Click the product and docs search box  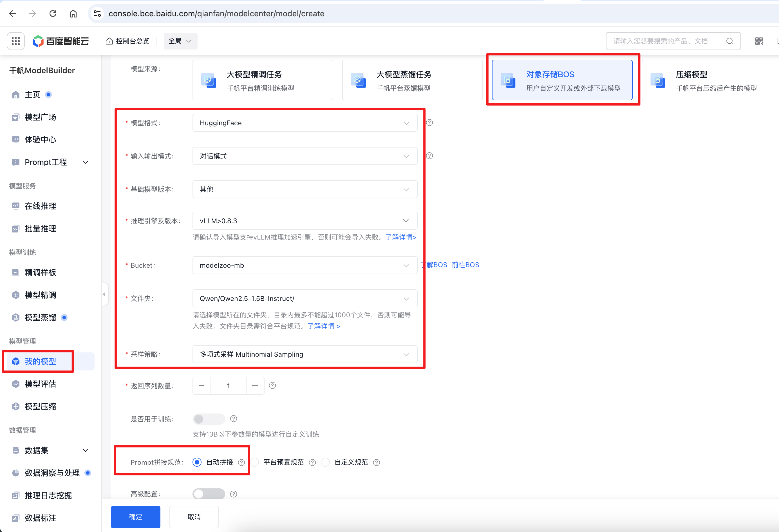click(x=673, y=41)
